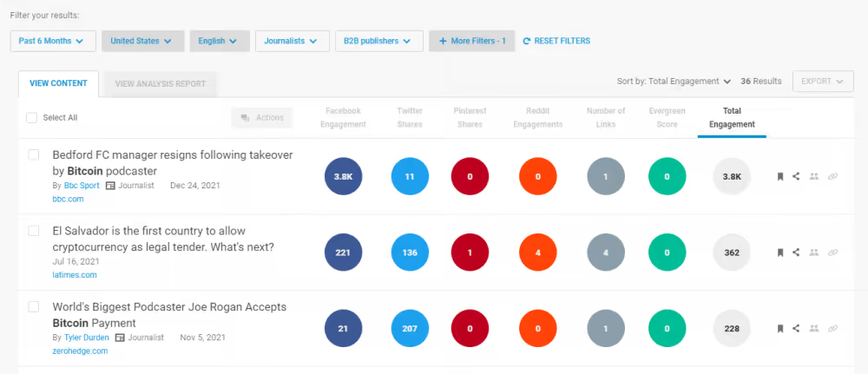
Task: Click the Dec 24, 2021 date
Action: pos(194,186)
